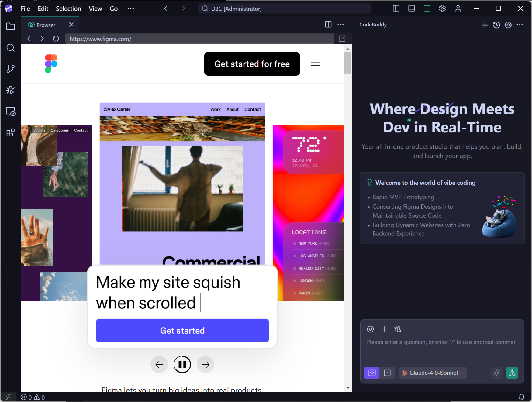Screen dimensions: 532x402
Task: Reload the browser page
Action: click(x=56, y=39)
